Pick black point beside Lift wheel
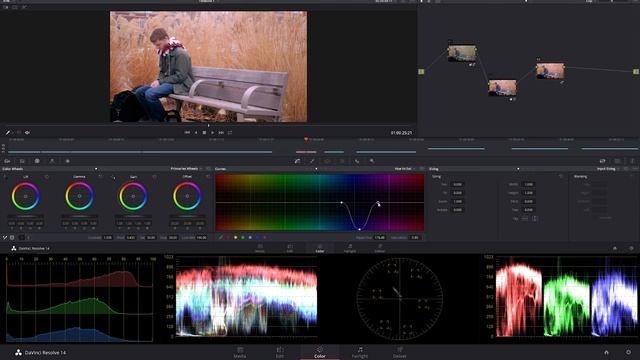This screenshot has width=640, height=360. coord(5,177)
